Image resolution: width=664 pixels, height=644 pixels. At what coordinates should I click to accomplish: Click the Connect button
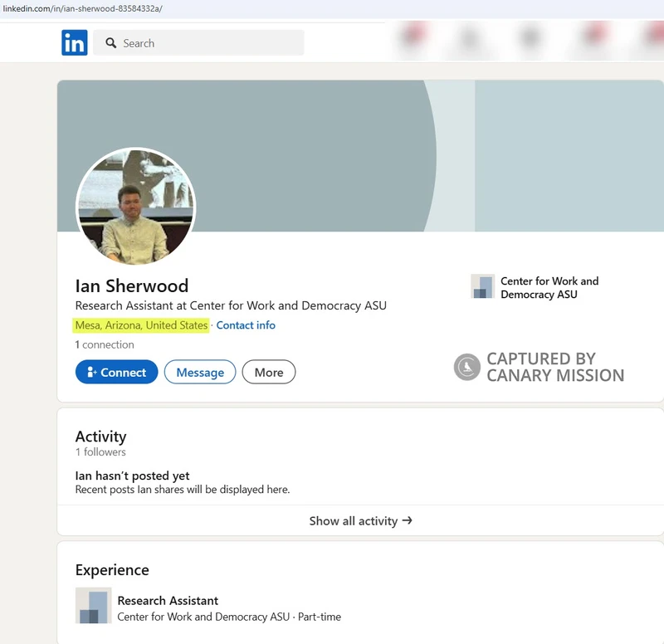(x=116, y=372)
